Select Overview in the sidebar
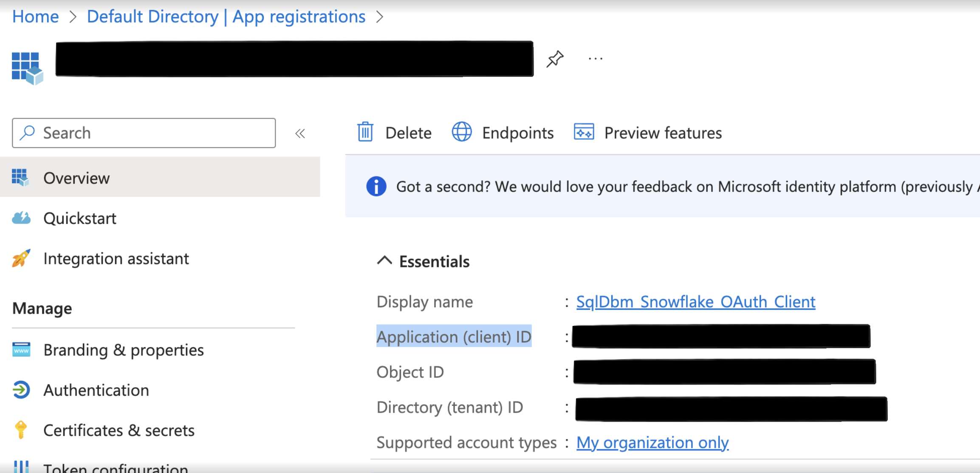Image resolution: width=980 pixels, height=473 pixels. 76,178
